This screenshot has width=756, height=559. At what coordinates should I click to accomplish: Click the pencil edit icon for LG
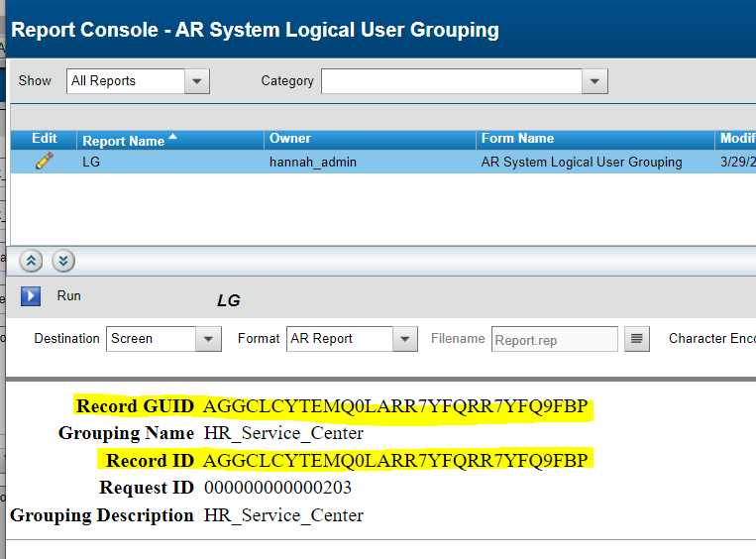coord(44,161)
